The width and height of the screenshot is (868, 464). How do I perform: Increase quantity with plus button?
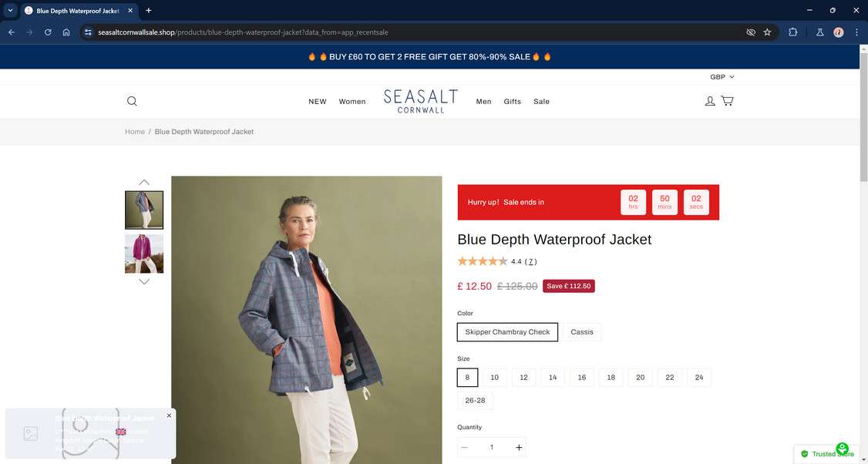click(519, 447)
